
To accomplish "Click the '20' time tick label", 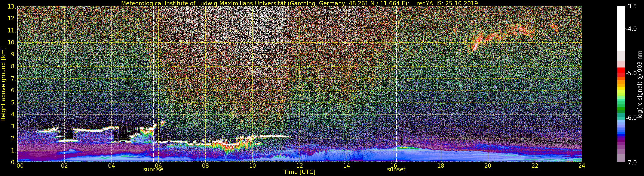I will pyautogui.click(x=488, y=166).
